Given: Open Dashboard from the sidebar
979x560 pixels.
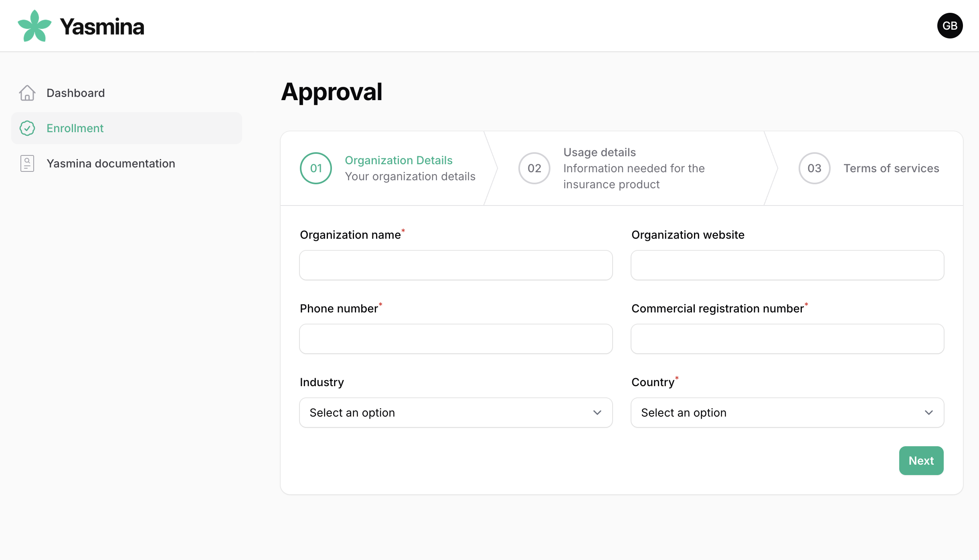Looking at the screenshot, I should click(75, 93).
